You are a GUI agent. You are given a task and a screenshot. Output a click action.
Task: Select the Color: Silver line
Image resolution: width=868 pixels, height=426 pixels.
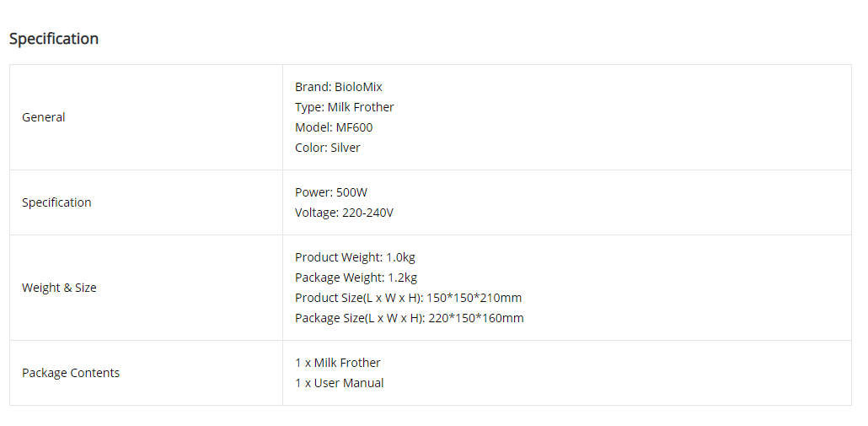(328, 148)
